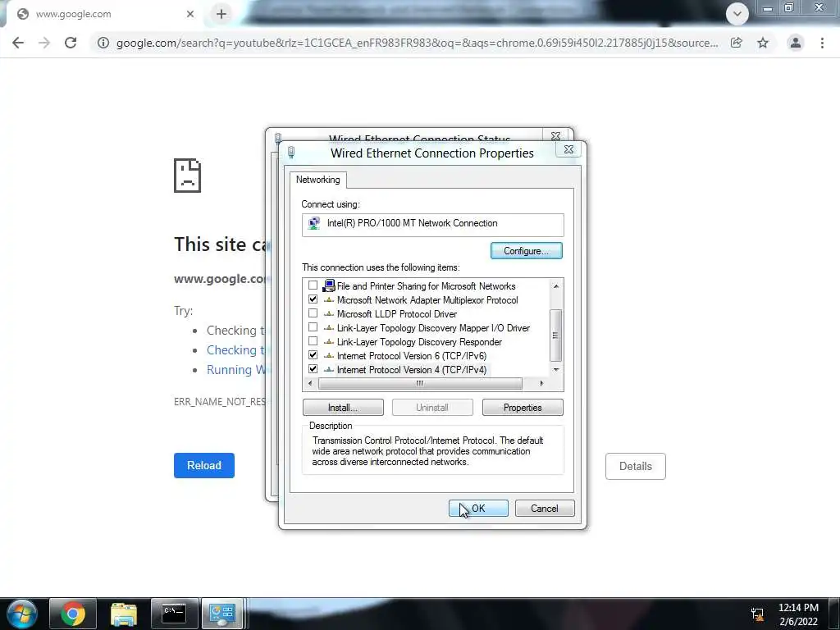Viewport: 840px width, 630px height.
Task: Click the File and Printer Sharing item icon
Action: click(328, 285)
